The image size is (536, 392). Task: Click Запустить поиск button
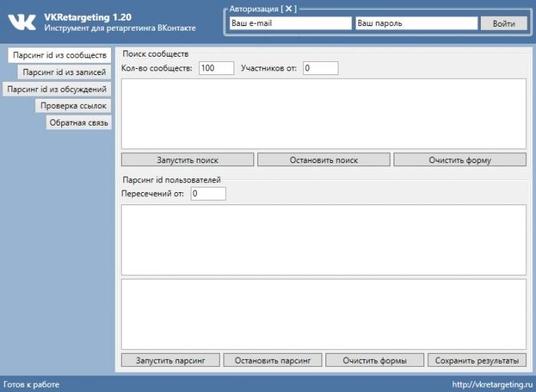[188, 160]
